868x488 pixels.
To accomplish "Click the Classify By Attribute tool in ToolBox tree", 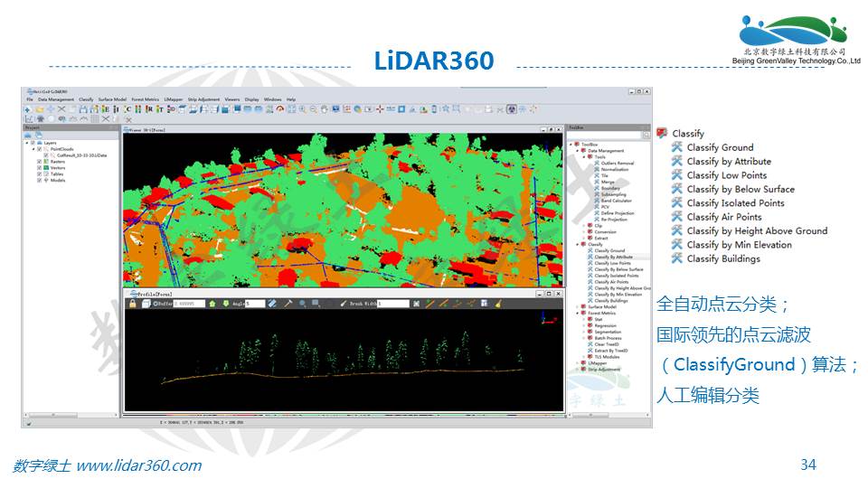I will 613,257.
